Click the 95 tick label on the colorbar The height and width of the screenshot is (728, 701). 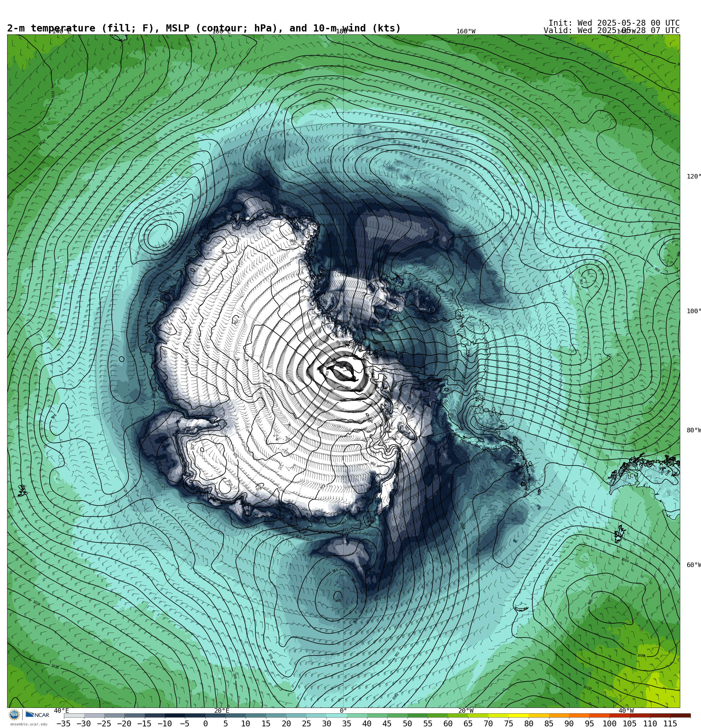click(589, 723)
